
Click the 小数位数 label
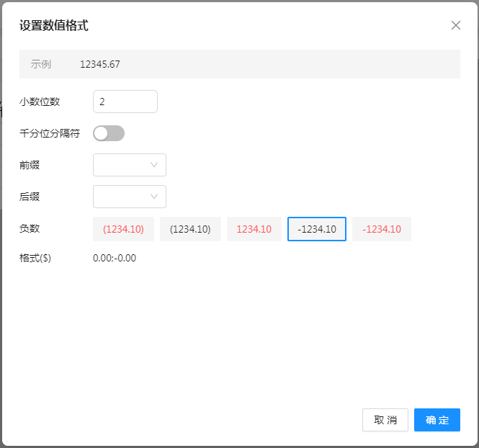(x=40, y=102)
